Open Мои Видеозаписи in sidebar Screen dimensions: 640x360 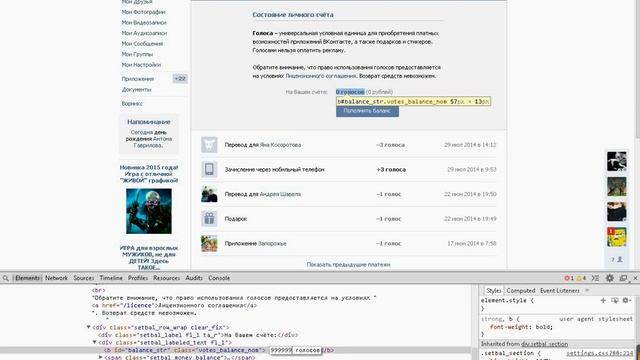tap(144, 22)
